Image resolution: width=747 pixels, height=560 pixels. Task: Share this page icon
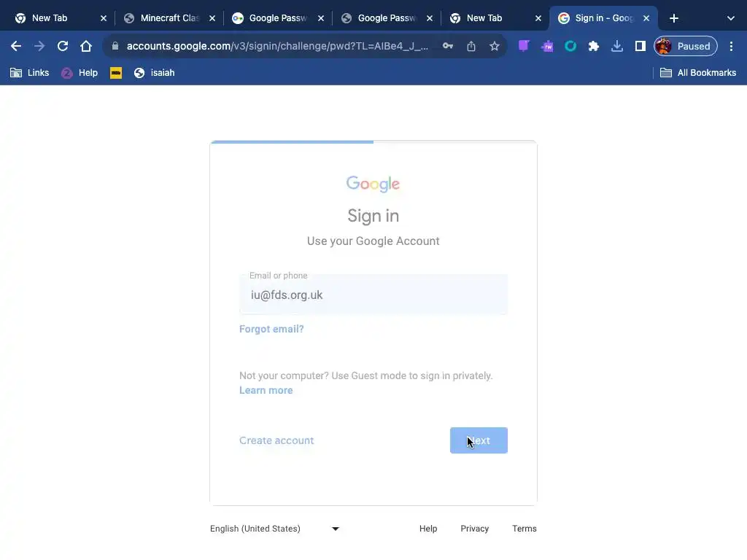point(471,46)
